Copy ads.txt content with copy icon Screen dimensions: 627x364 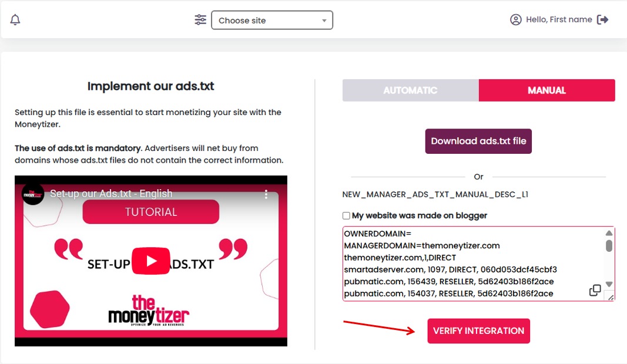click(x=595, y=291)
